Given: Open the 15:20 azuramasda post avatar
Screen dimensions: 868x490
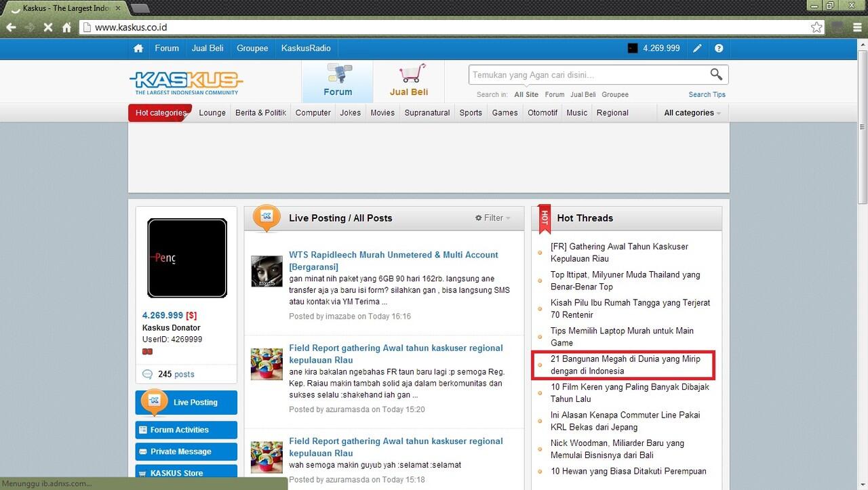Looking at the screenshot, I should [x=267, y=364].
